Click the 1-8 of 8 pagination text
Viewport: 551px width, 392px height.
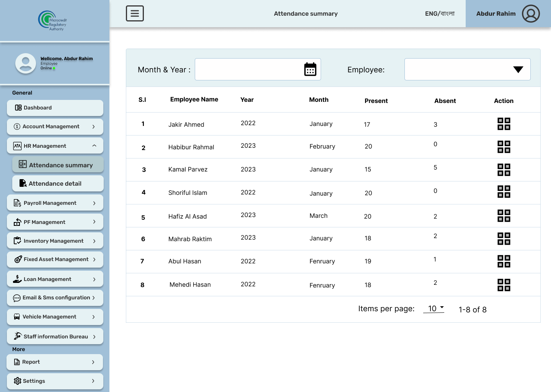[x=473, y=309]
